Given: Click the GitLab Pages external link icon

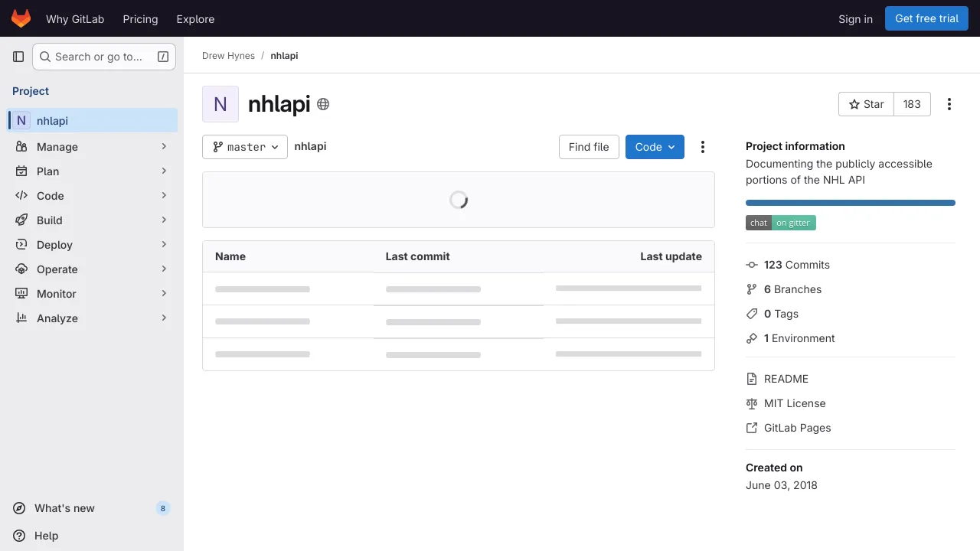Looking at the screenshot, I should point(752,428).
